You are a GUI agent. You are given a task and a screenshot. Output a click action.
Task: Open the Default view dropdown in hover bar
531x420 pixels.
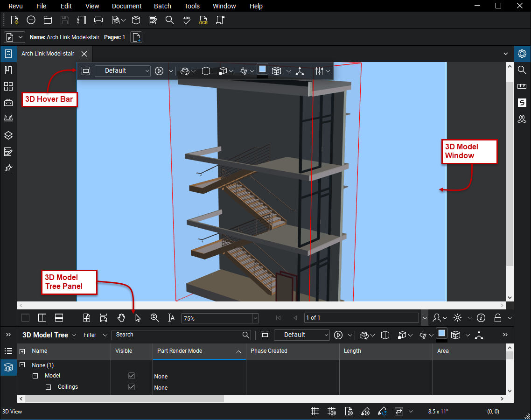pos(123,71)
